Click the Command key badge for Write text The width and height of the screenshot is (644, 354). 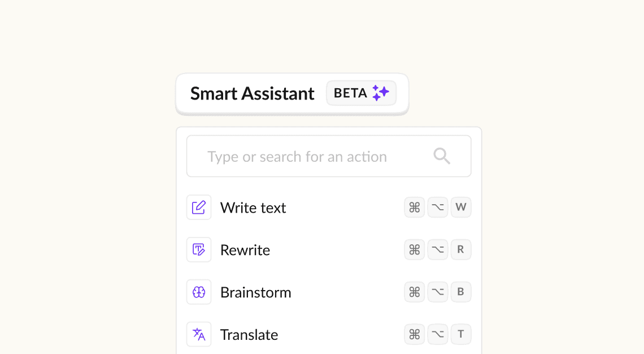tap(414, 207)
